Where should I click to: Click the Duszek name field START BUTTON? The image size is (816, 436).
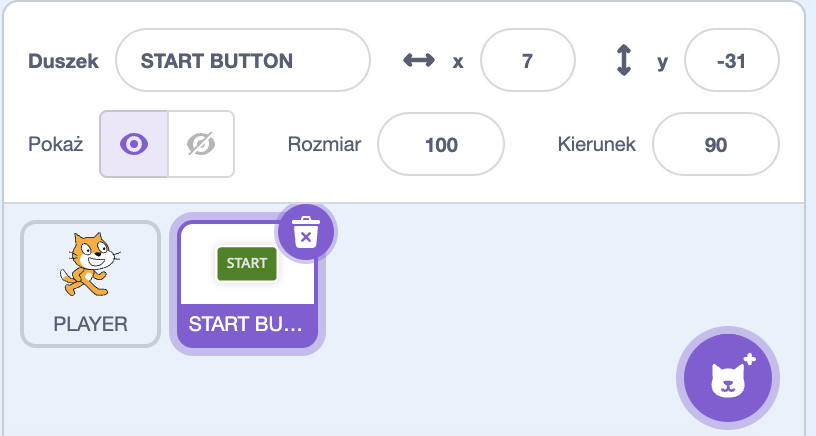coord(243,60)
